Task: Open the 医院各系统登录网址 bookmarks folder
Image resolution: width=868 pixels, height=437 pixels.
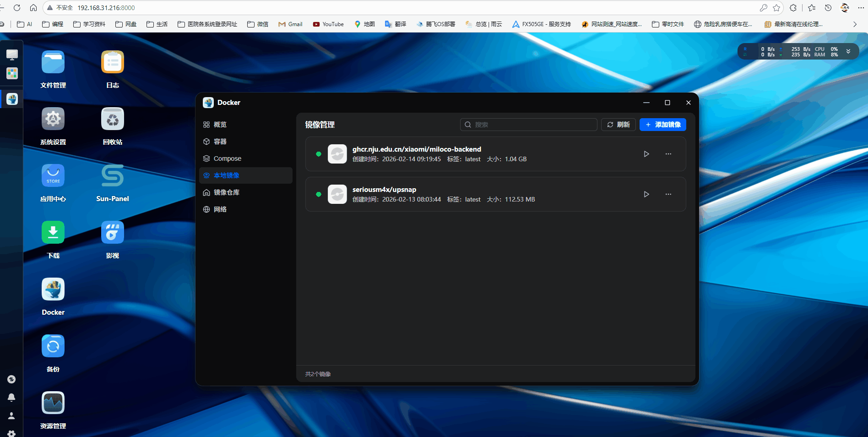Action: pyautogui.click(x=207, y=24)
